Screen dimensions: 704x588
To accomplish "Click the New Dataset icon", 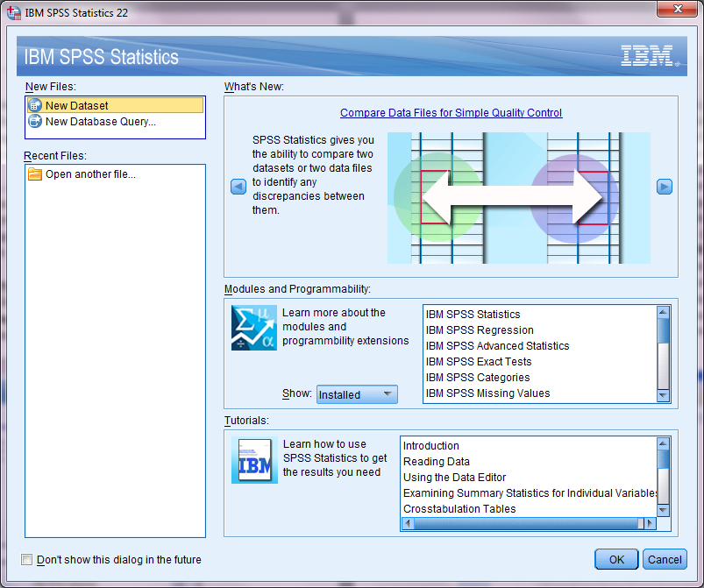I will click(x=34, y=106).
